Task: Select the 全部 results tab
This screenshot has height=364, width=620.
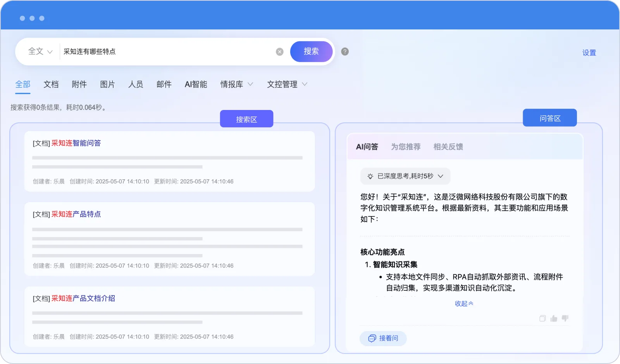Action: point(23,84)
